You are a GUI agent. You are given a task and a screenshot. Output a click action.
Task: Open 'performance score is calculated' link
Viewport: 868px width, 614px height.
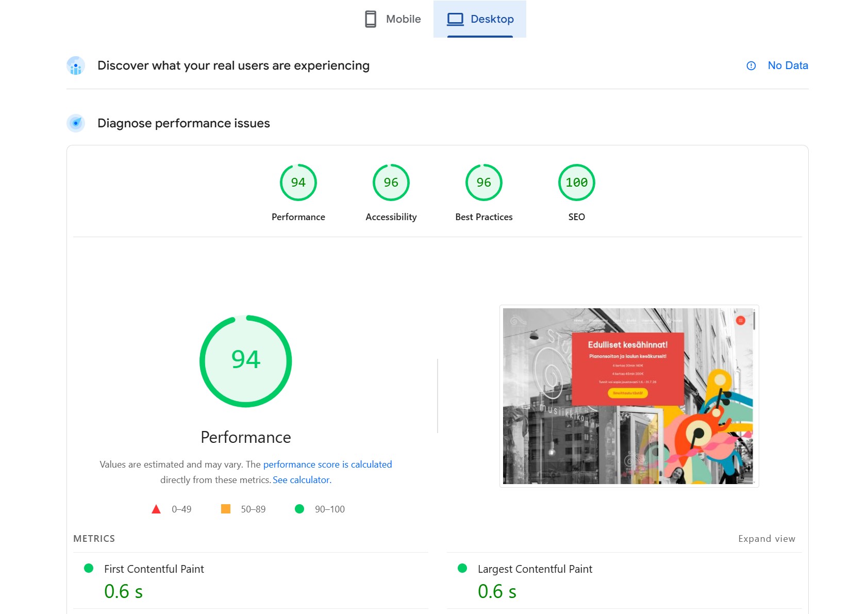[x=327, y=464]
